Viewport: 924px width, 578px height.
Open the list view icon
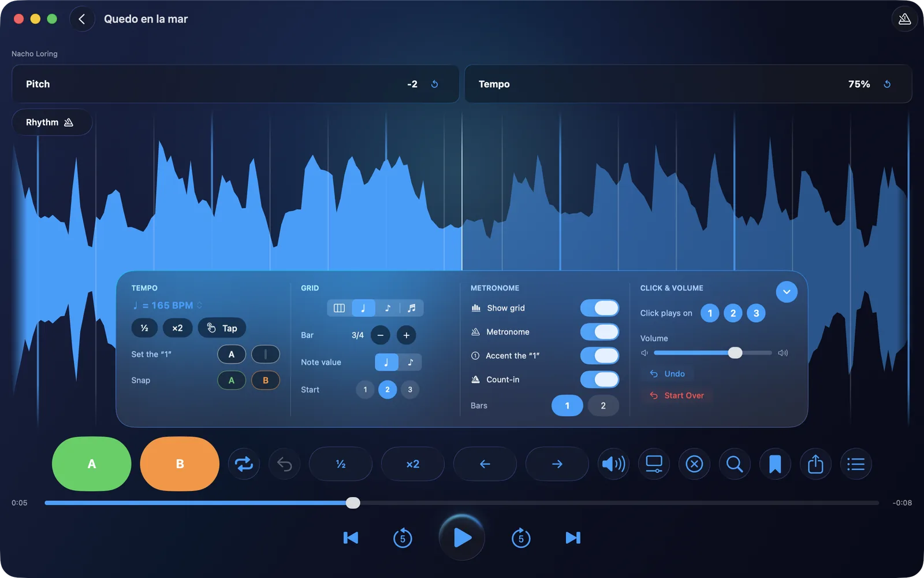(x=856, y=464)
